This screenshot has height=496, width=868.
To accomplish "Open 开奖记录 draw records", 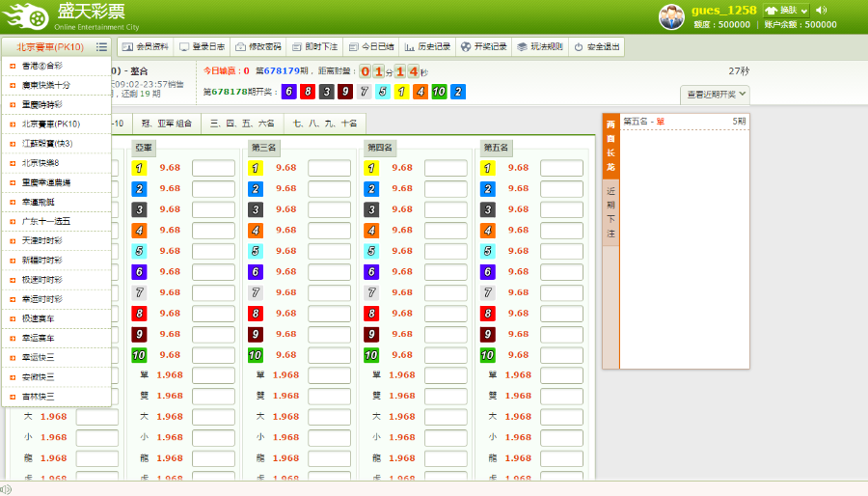I will pyautogui.click(x=483, y=46).
